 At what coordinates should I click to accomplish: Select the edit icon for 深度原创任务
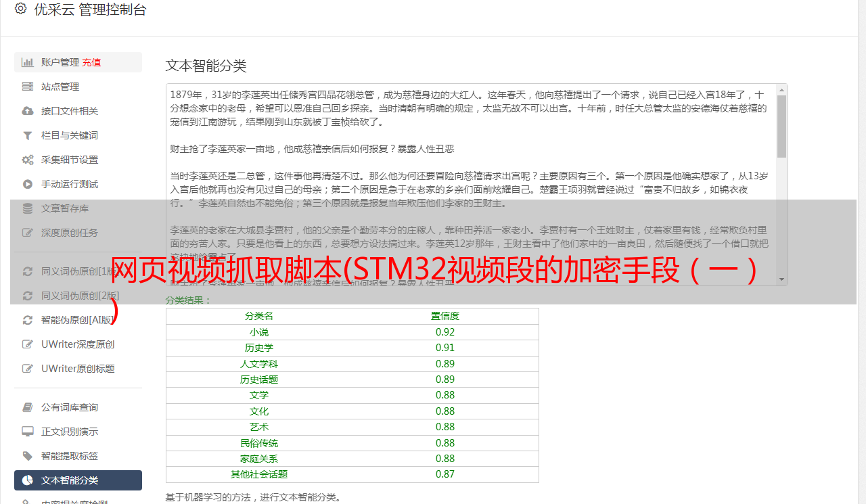click(28, 233)
